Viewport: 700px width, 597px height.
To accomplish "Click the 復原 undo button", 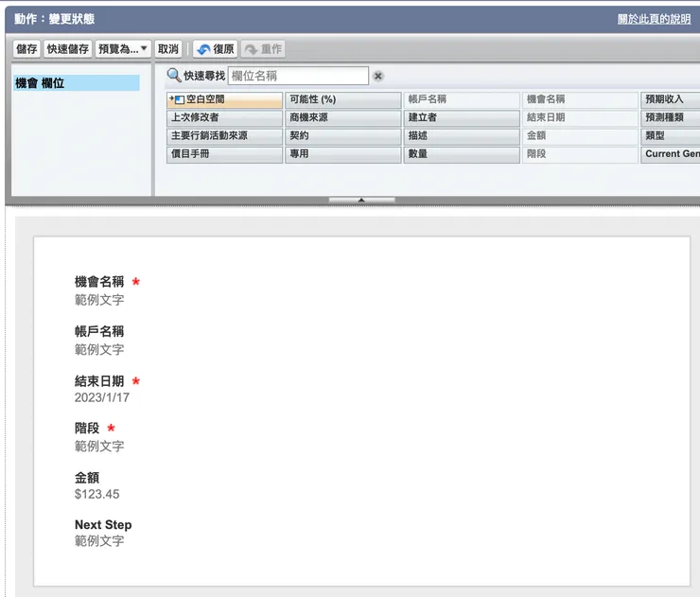I will 216,49.
